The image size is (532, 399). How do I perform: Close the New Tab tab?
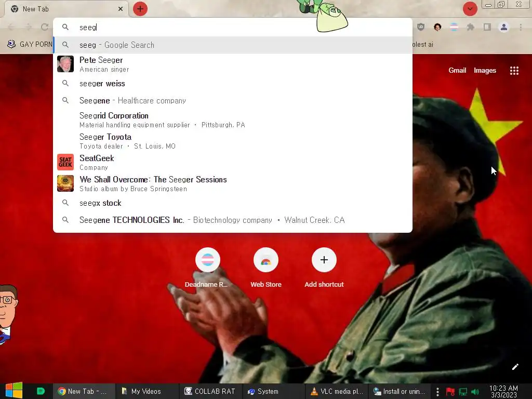(x=121, y=9)
